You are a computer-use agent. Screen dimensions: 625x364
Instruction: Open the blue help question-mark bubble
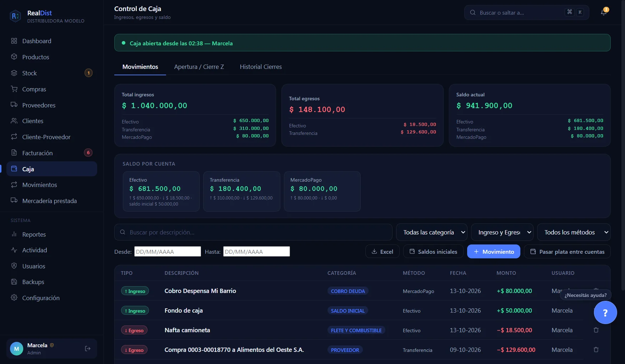[x=605, y=313]
